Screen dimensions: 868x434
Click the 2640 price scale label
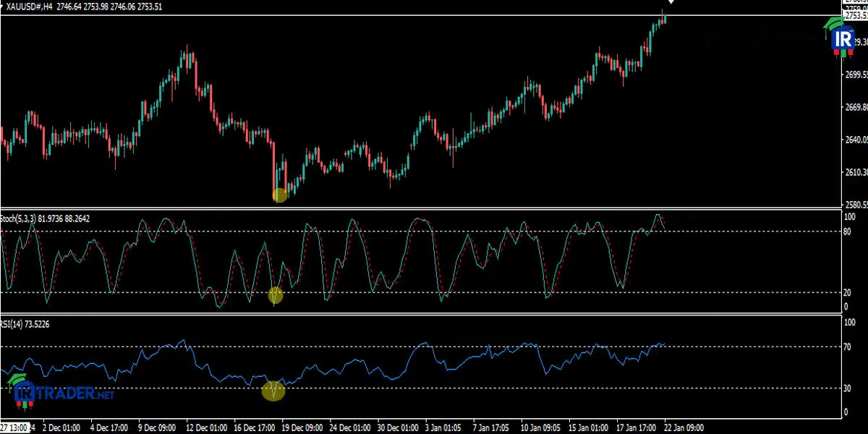point(856,140)
